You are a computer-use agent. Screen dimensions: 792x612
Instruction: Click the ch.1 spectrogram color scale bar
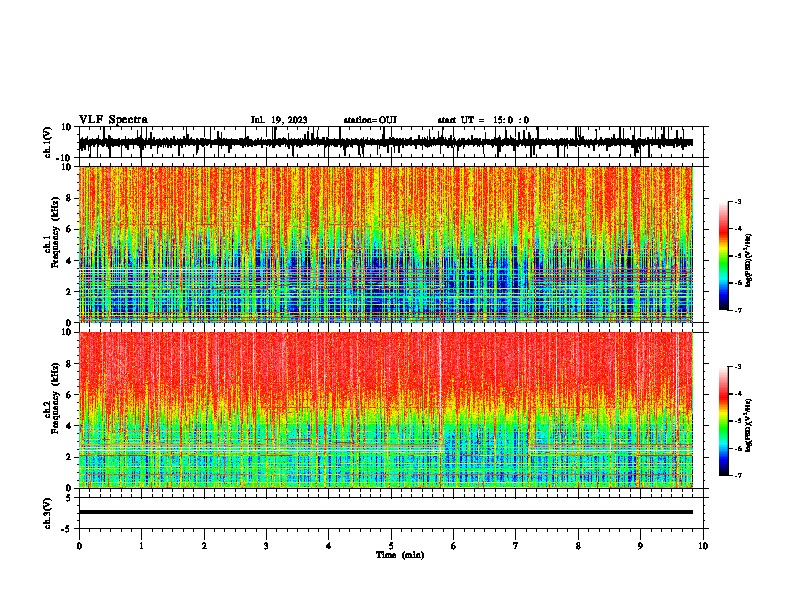click(724, 256)
